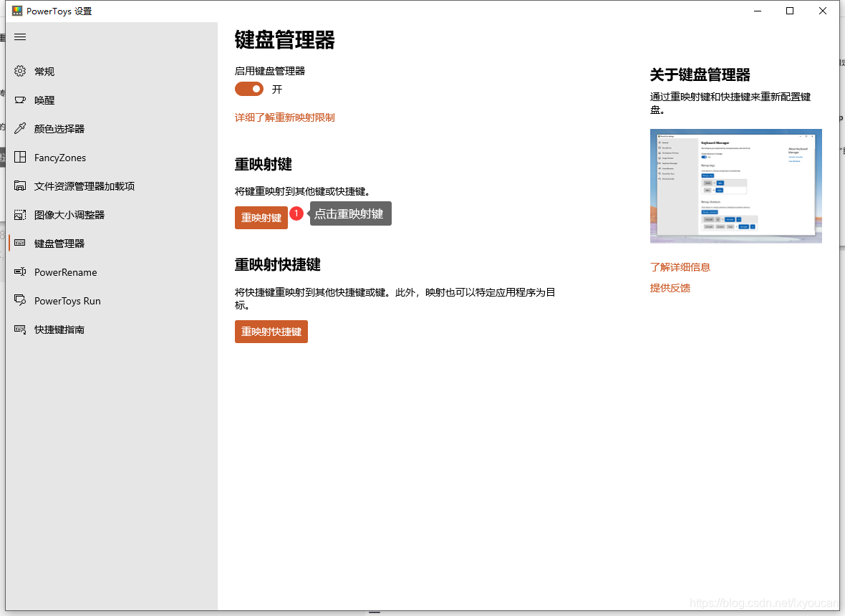Image resolution: width=845 pixels, height=616 pixels.
Task: Click the FancyZones layout icon
Action: point(20,157)
